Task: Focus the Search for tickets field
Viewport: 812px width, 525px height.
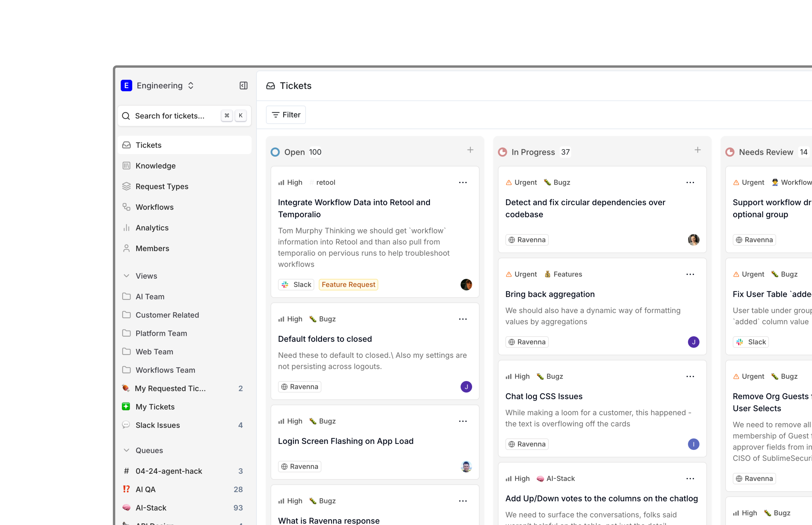Action: (185, 116)
